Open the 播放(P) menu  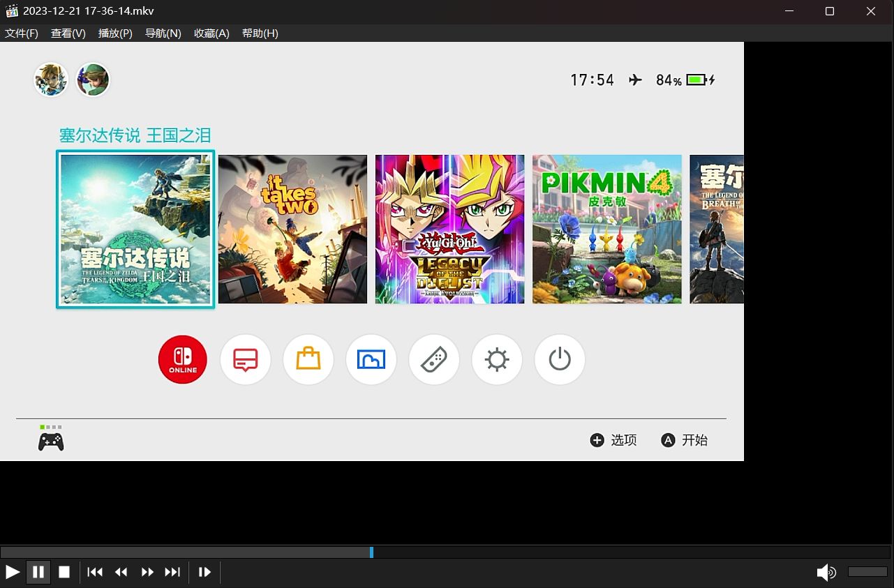[x=115, y=33]
